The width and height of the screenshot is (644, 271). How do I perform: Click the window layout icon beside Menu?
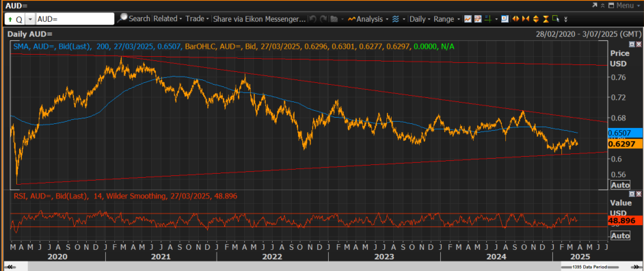coord(611,5)
